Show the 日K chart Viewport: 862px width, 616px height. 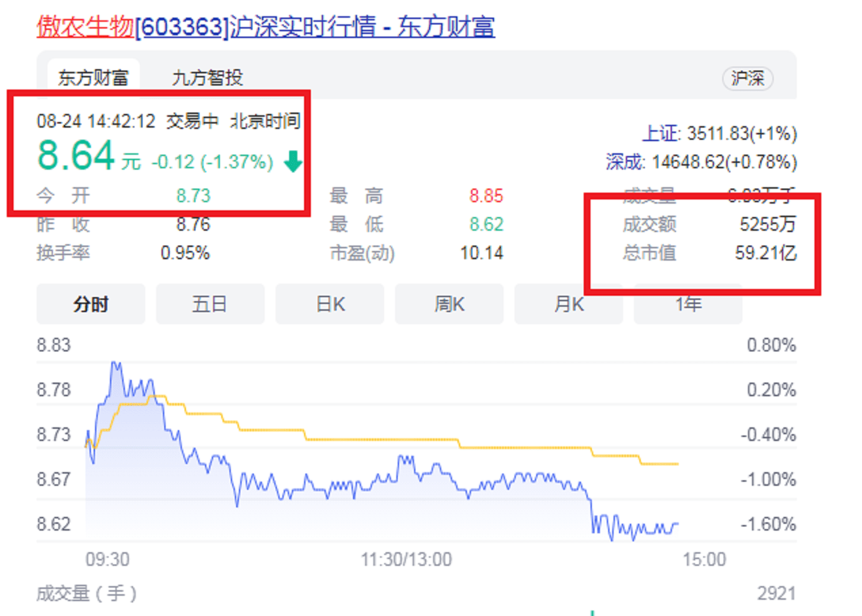(330, 304)
